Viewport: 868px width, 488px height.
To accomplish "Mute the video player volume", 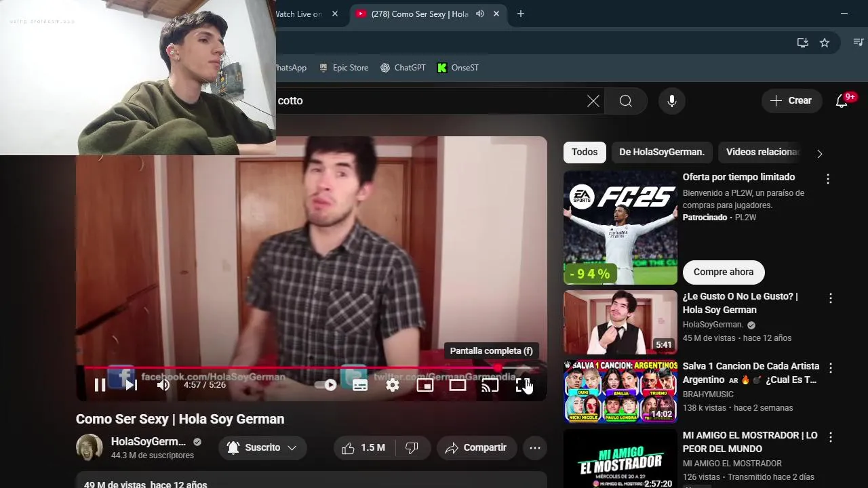I will (x=163, y=385).
